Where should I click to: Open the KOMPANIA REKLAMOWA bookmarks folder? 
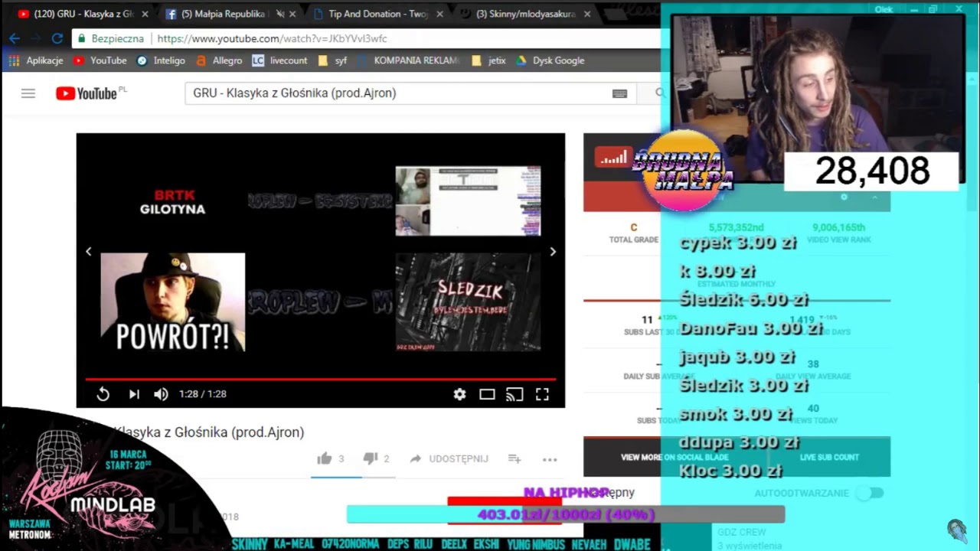[409, 60]
